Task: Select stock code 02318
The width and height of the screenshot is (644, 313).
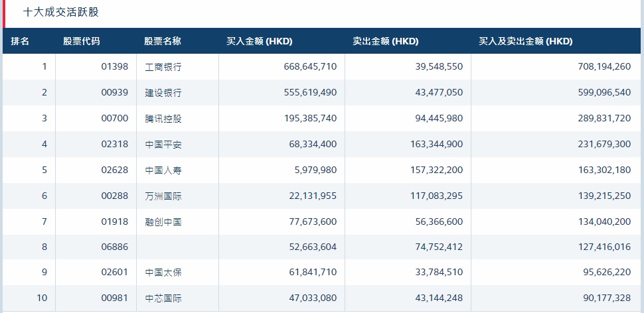Action: point(115,144)
